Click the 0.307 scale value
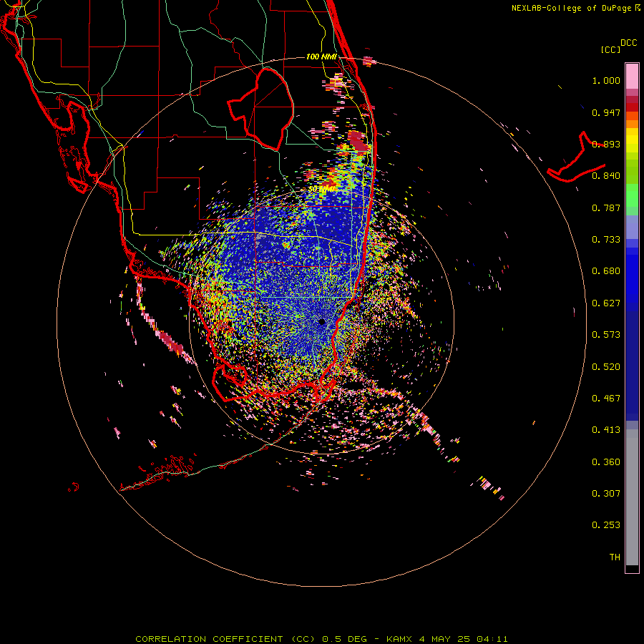This screenshot has height=644, width=644. pyautogui.click(x=606, y=494)
